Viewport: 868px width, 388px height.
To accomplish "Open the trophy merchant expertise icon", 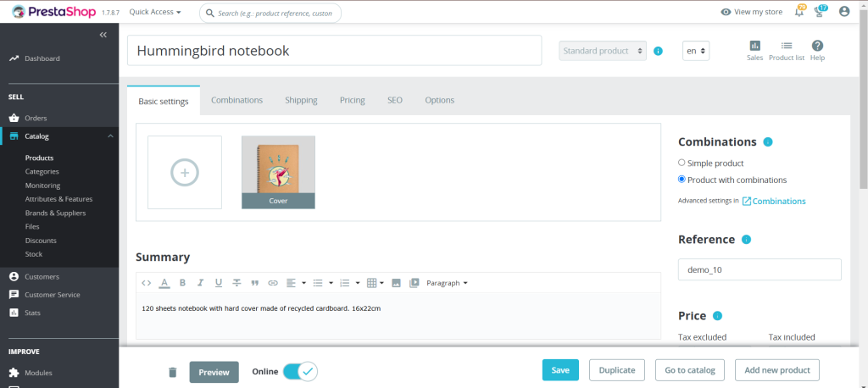I will (820, 12).
